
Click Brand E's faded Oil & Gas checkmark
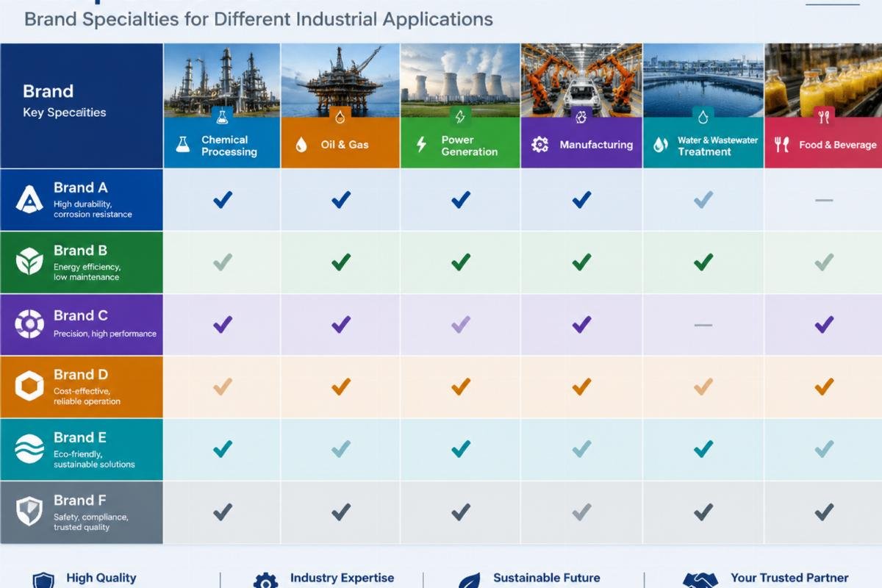coord(340,448)
